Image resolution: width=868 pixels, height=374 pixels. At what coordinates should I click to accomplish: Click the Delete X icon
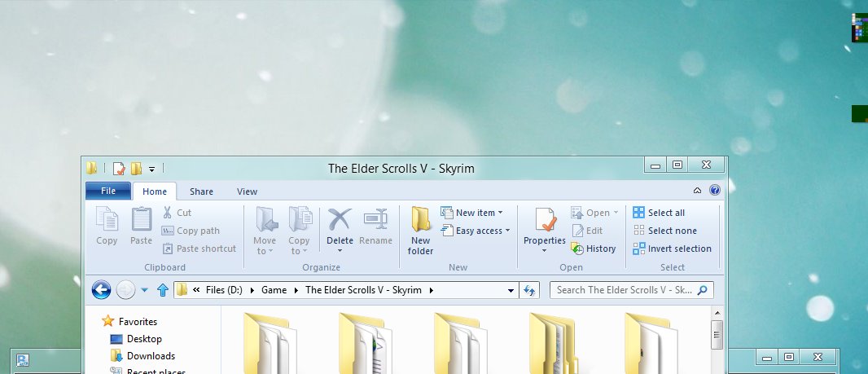click(340, 220)
